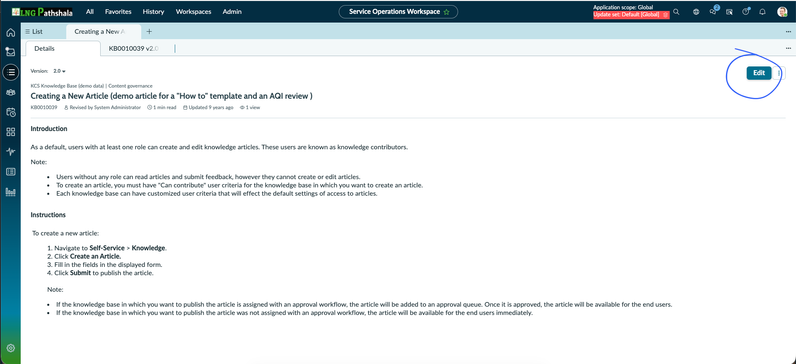Open the chat conversations icon with badge
The width and height of the screenshot is (796, 364).
tap(713, 11)
